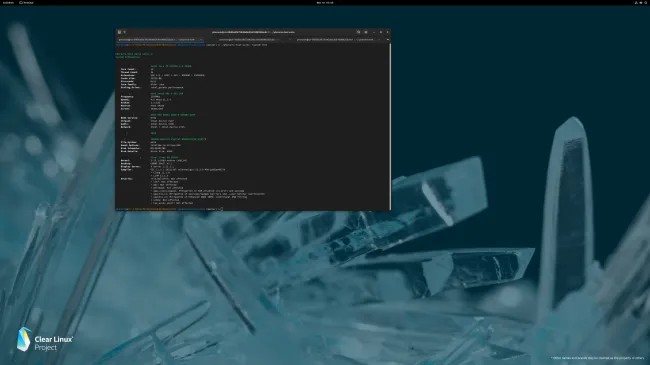The height and width of the screenshot is (365, 650).
Task: Expand the tab list dropdown arrow
Action: (x=388, y=40)
